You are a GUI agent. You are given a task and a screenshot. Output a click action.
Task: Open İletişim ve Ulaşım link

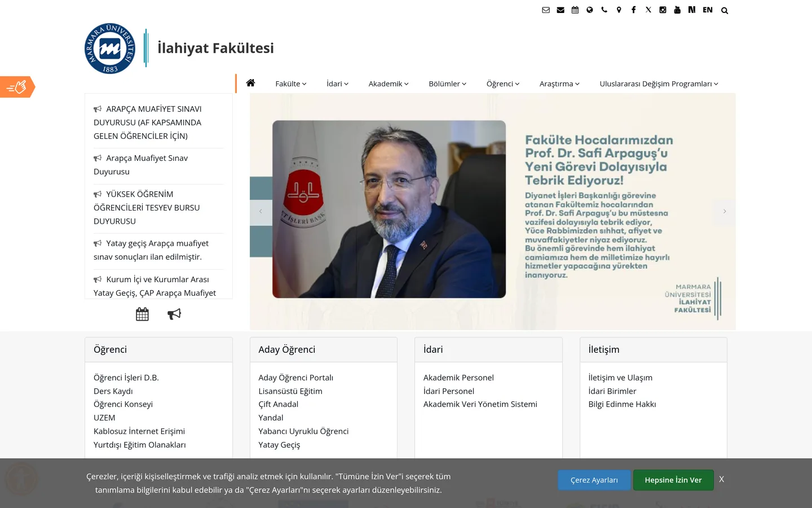click(620, 378)
